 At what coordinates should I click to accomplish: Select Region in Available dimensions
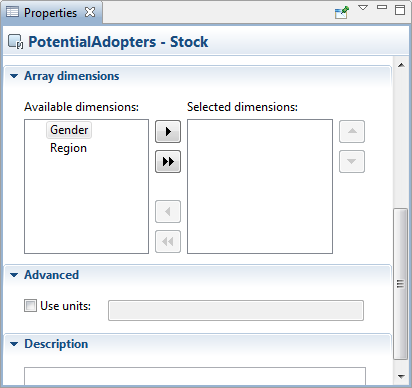pyautogui.click(x=68, y=148)
